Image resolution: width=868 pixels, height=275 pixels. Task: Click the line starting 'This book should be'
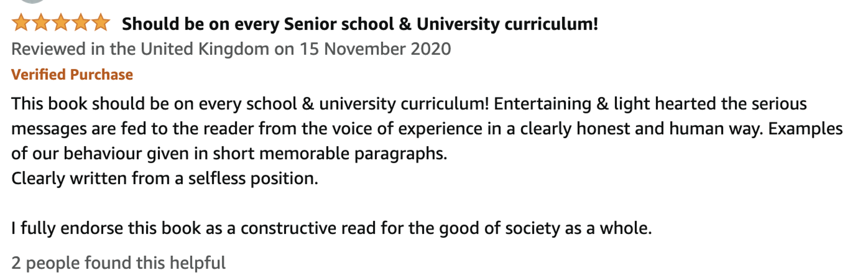pos(408,104)
